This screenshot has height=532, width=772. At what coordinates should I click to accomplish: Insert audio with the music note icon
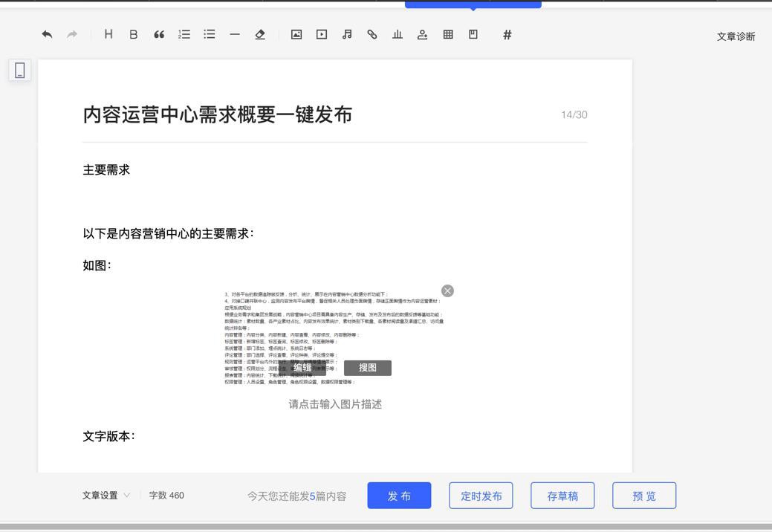(x=347, y=34)
